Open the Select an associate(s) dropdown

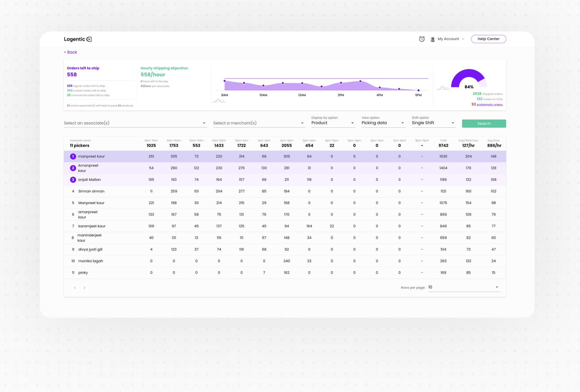(135, 123)
